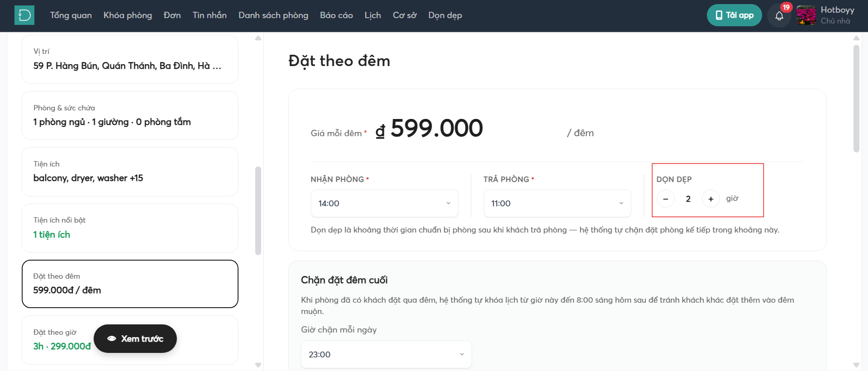Viewport: 868px width, 371px height.
Task: Switch to Danh sách phòng
Action: pos(273,15)
